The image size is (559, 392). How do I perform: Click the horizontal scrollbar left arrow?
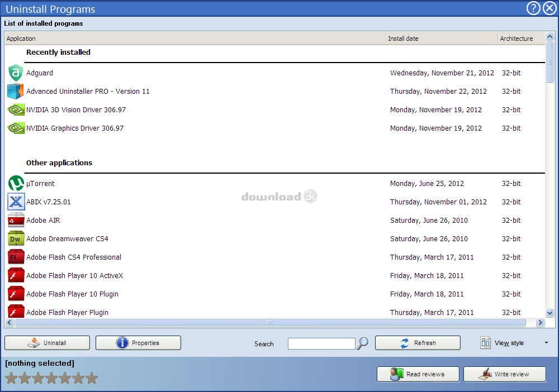pos(10,323)
